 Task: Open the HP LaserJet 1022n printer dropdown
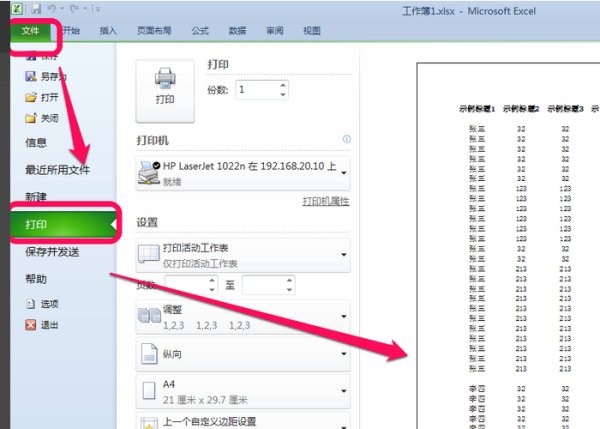(243, 173)
